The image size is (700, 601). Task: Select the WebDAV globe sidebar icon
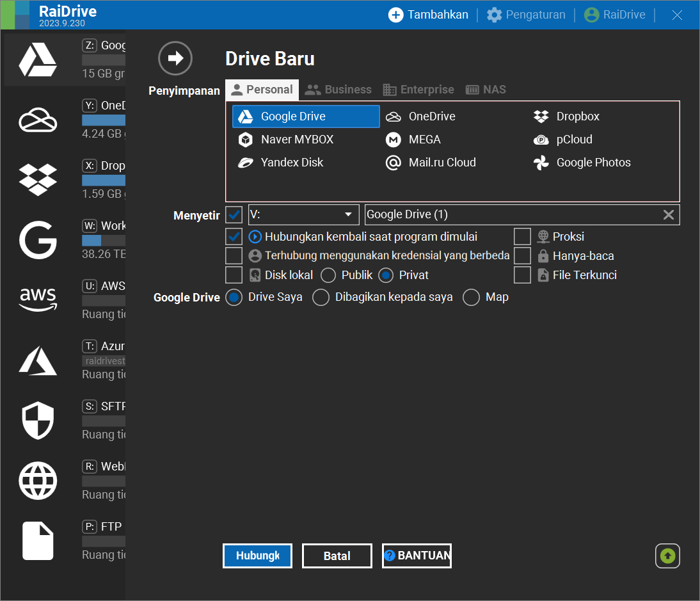(x=38, y=481)
